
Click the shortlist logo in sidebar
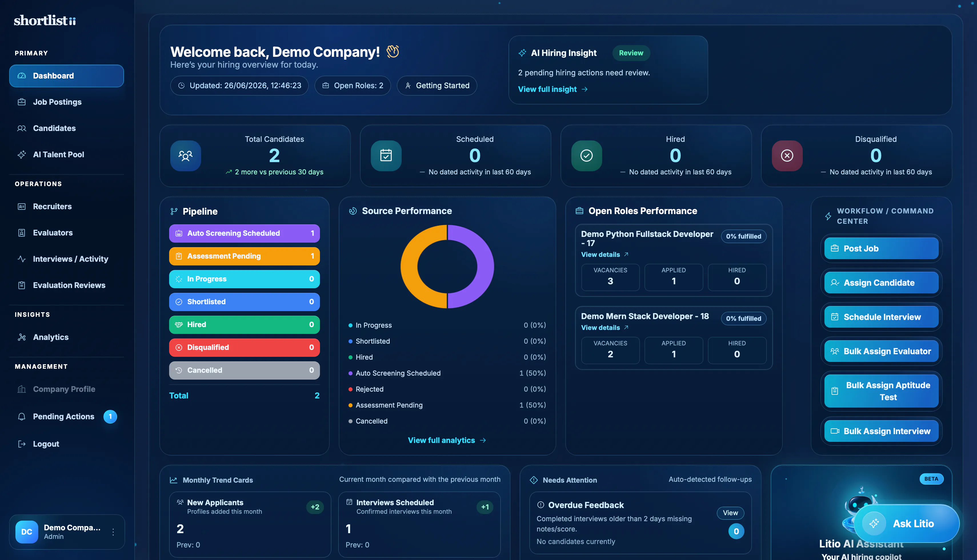point(45,20)
